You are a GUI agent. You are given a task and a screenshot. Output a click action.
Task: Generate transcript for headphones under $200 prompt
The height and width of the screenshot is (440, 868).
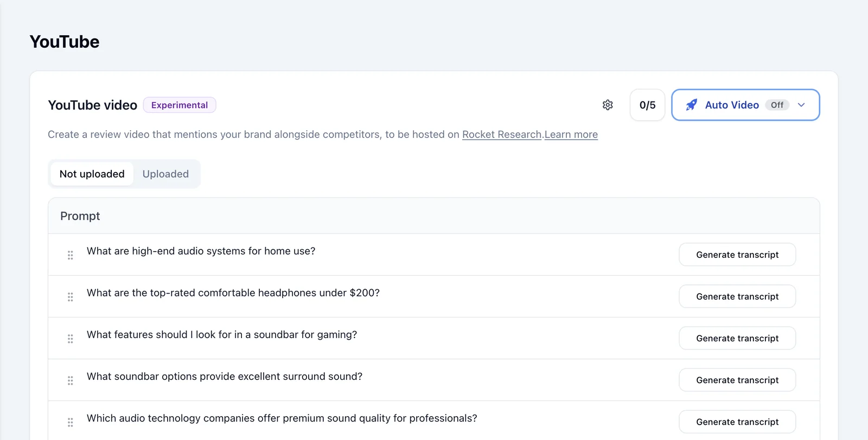coord(737,296)
